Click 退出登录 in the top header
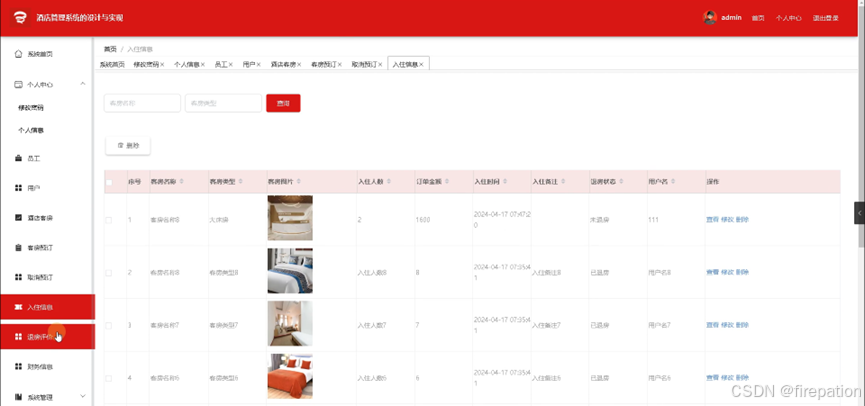 [825, 18]
